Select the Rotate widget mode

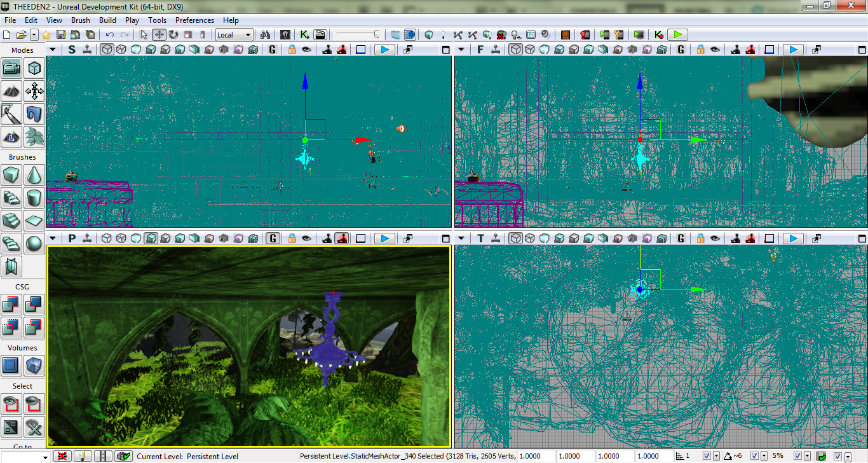[x=173, y=34]
